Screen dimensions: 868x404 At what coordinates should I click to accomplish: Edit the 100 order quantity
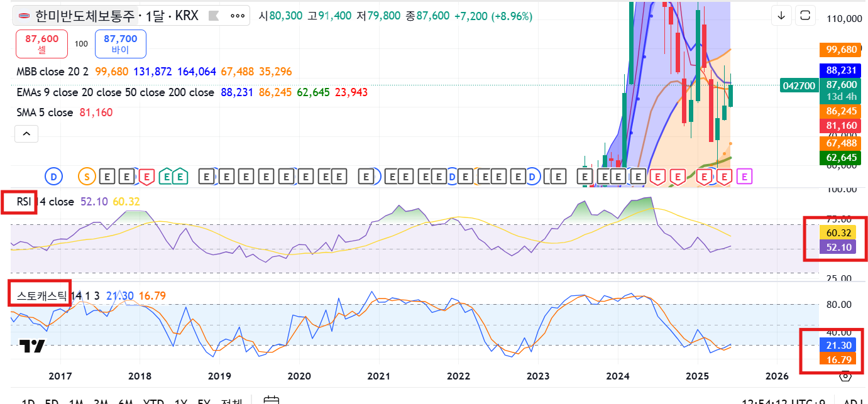(x=81, y=44)
